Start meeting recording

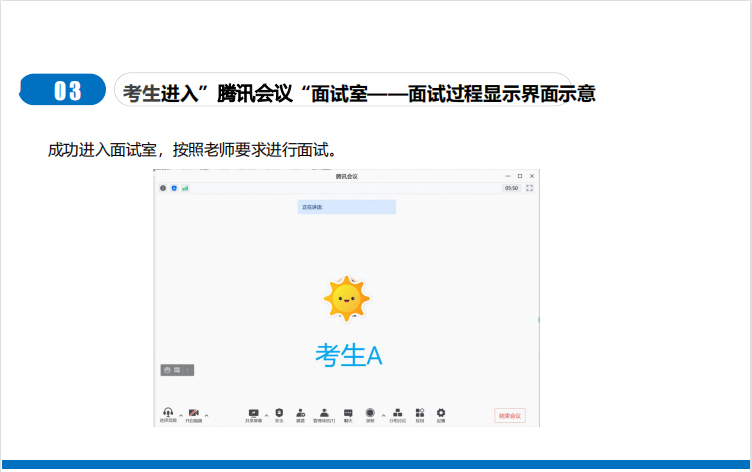click(x=370, y=413)
